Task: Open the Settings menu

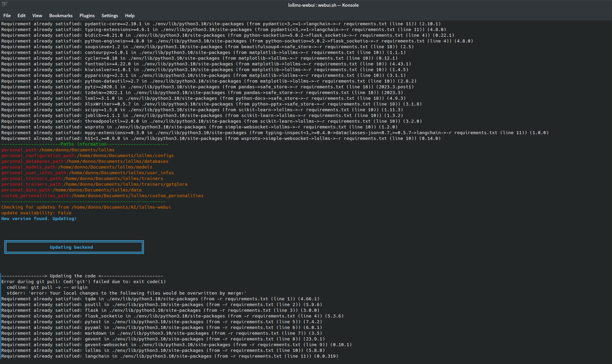Action: tap(110, 16)
